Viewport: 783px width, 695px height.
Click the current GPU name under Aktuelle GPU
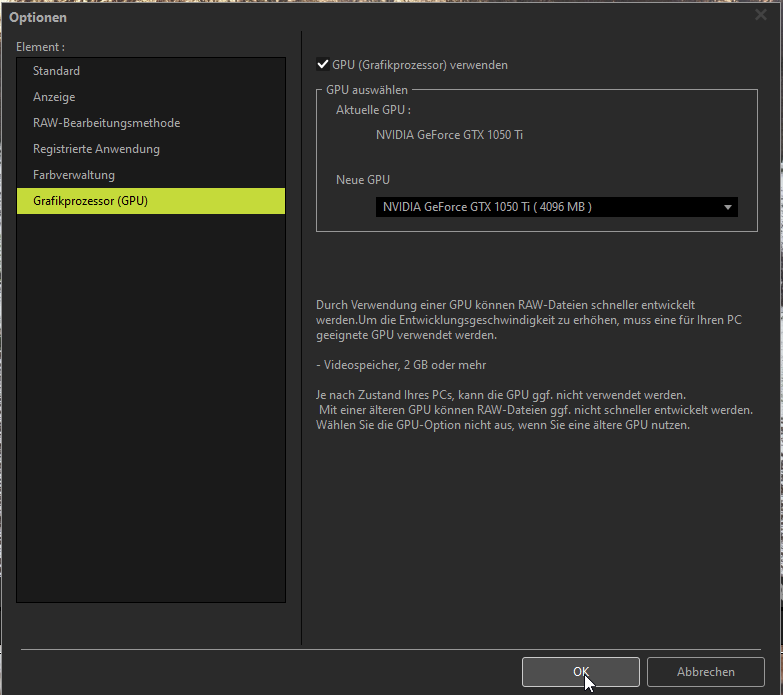click(449, 135)
